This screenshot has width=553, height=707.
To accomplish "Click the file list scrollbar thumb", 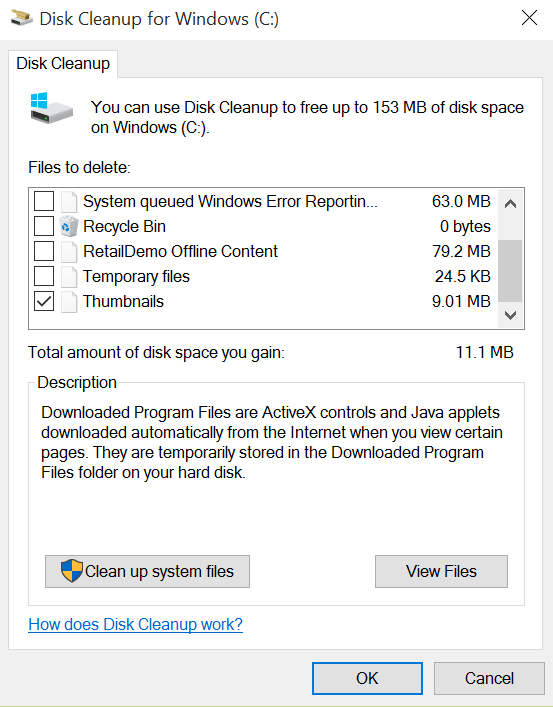I will 510,271.
